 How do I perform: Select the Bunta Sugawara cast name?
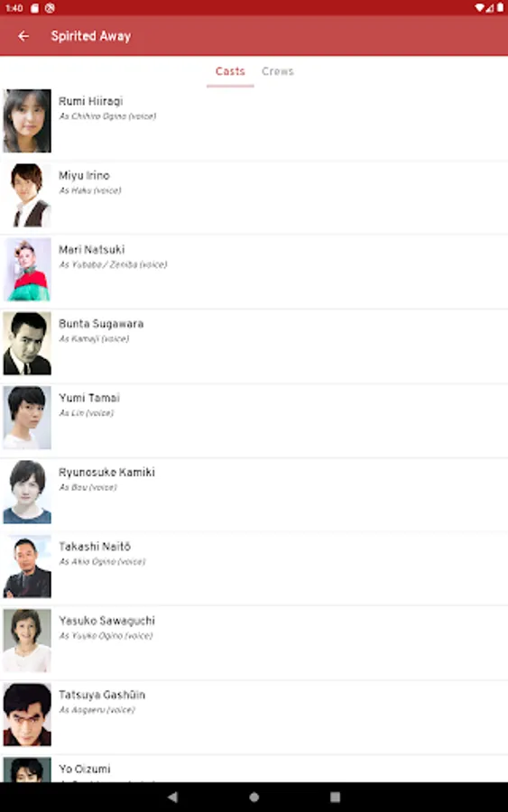pyautogui.click(x=101, y=324)
